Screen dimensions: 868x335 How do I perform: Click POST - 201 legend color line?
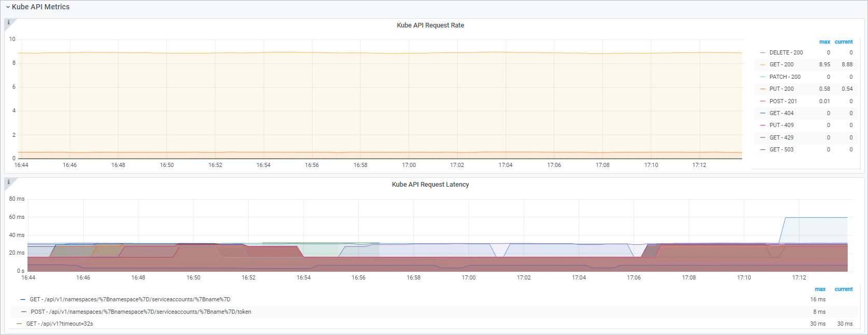tap(763, 101)
